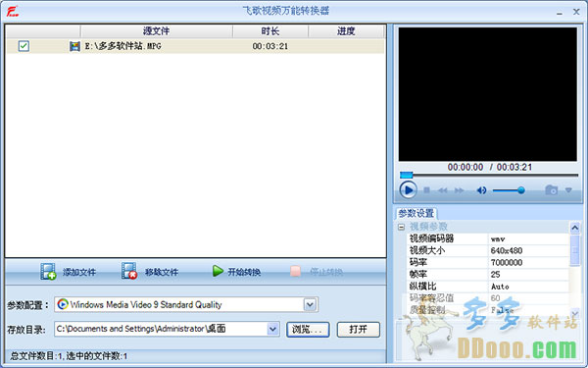Click the 打开 open folder button
The image size is (588, 368).
(x=358, y=330)
